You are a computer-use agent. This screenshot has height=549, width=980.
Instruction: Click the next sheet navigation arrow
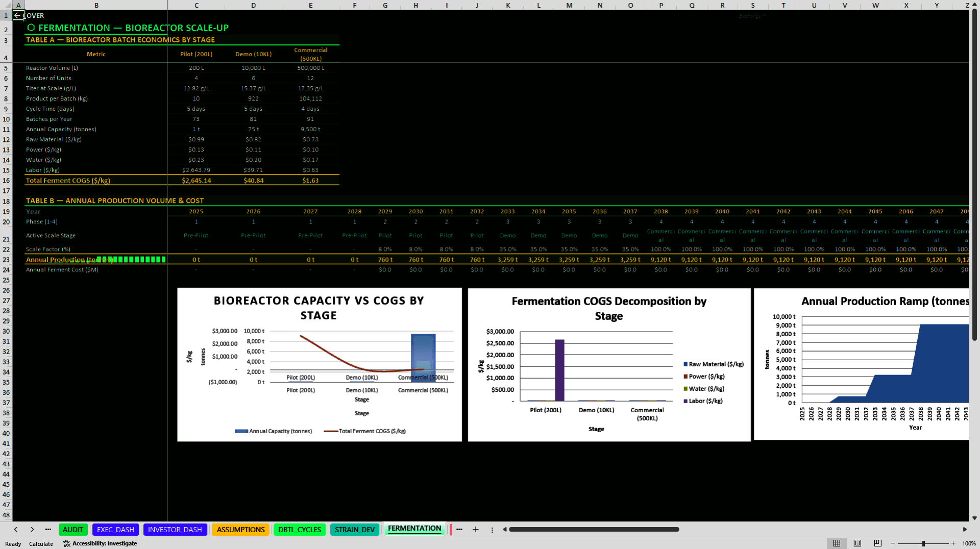tap(32, 530)
